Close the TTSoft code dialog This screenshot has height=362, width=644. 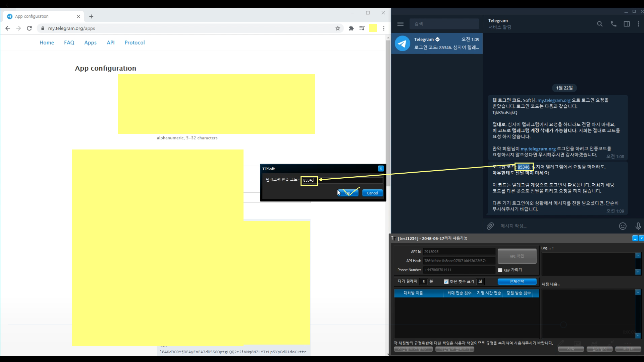(381, 169)
